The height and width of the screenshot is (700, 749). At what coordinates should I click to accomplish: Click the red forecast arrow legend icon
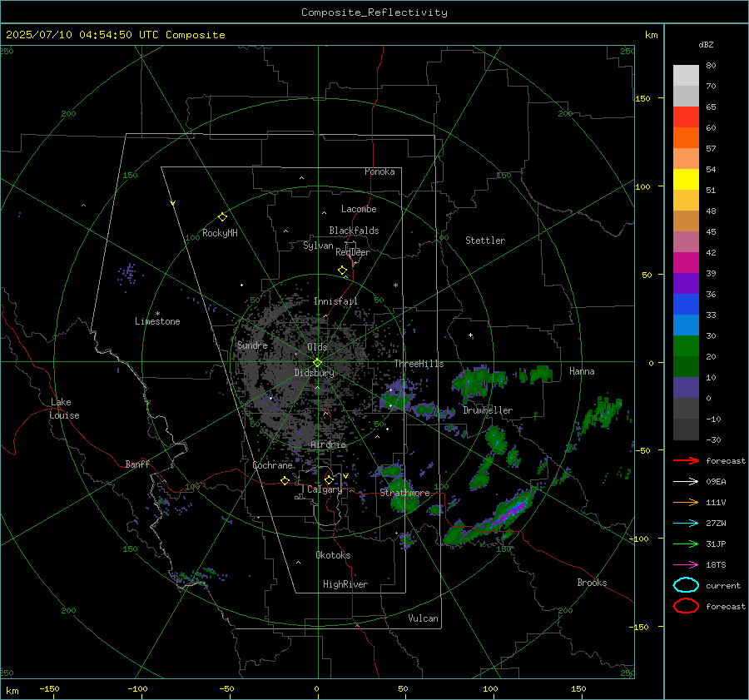click(x=686, y=460)
